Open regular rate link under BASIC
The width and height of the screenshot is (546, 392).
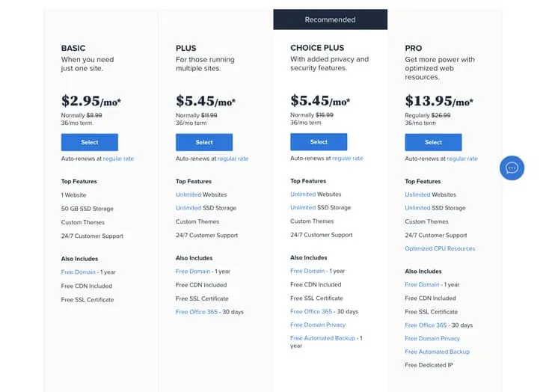pos(118,159)
